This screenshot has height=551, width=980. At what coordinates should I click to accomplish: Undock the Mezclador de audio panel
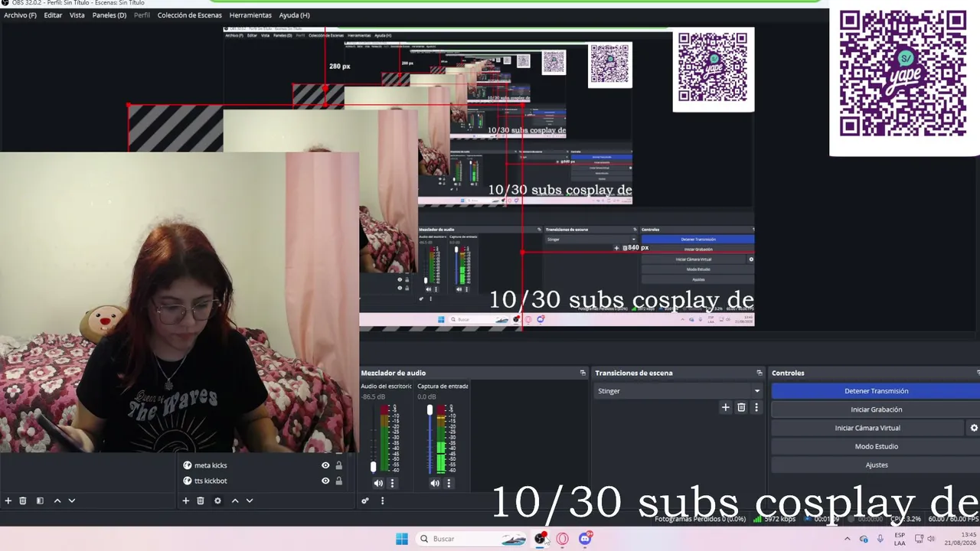[x=583, y=373]
